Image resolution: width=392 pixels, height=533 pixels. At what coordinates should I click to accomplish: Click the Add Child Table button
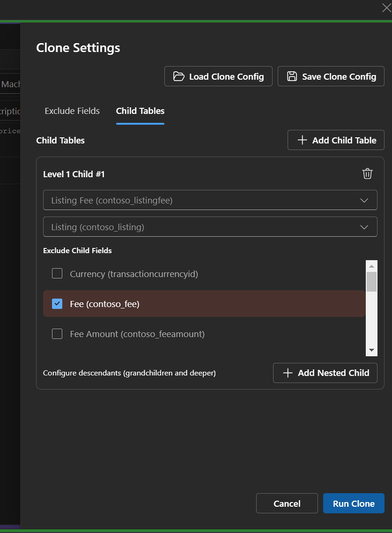pos(336,140)
